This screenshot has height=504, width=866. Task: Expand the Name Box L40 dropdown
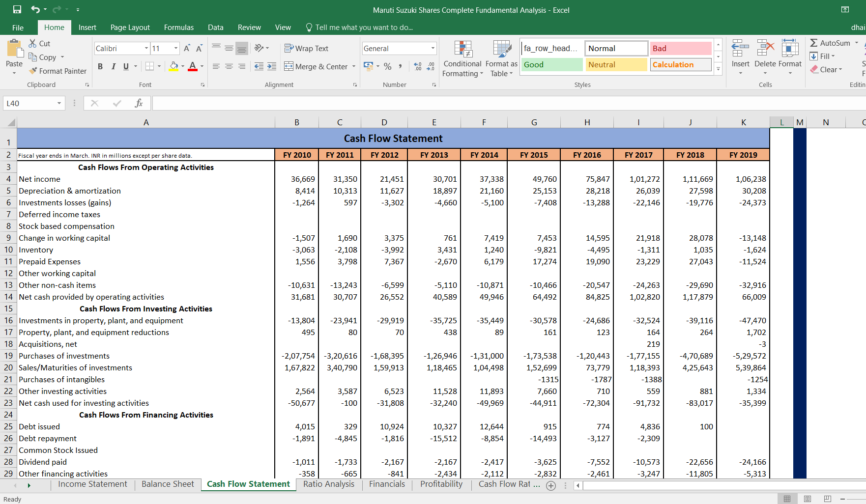coord(59,103)
